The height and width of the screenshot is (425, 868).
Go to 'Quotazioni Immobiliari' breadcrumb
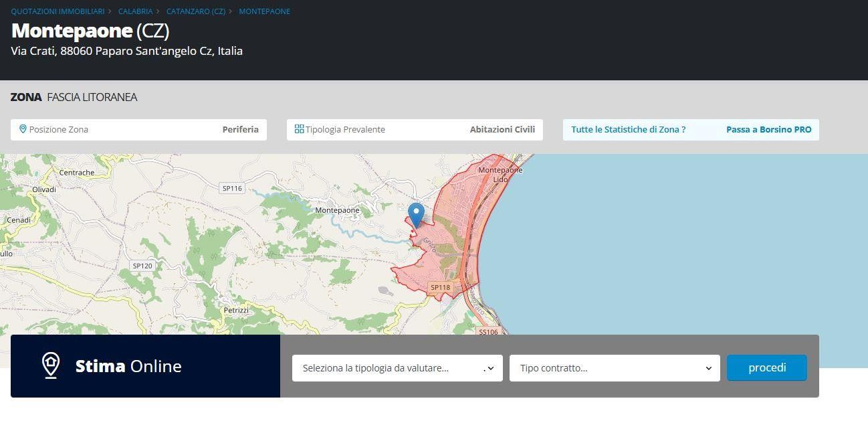tap(58, 11)
